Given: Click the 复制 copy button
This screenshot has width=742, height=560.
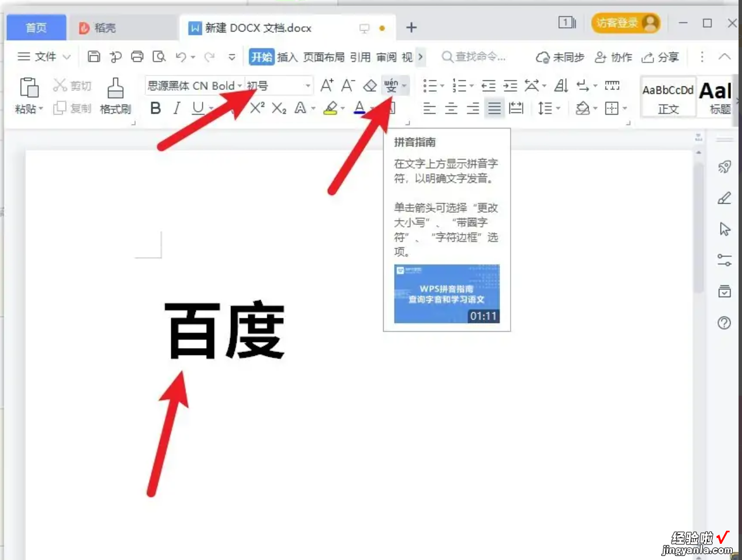Looking at the screenshot, I should tap(72, 108).
